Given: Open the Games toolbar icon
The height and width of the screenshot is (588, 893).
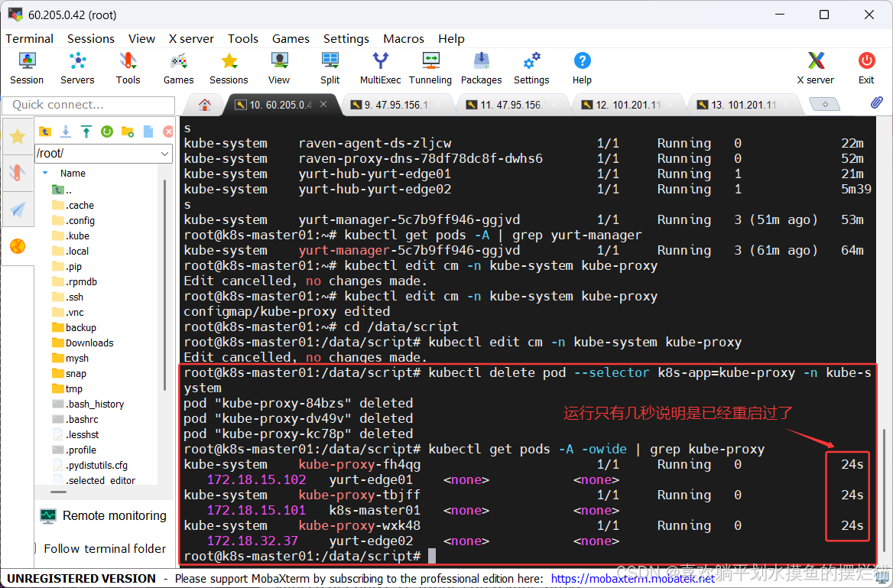Looking at the screenshot, I should pyautogui.click(x=178, y=68).
